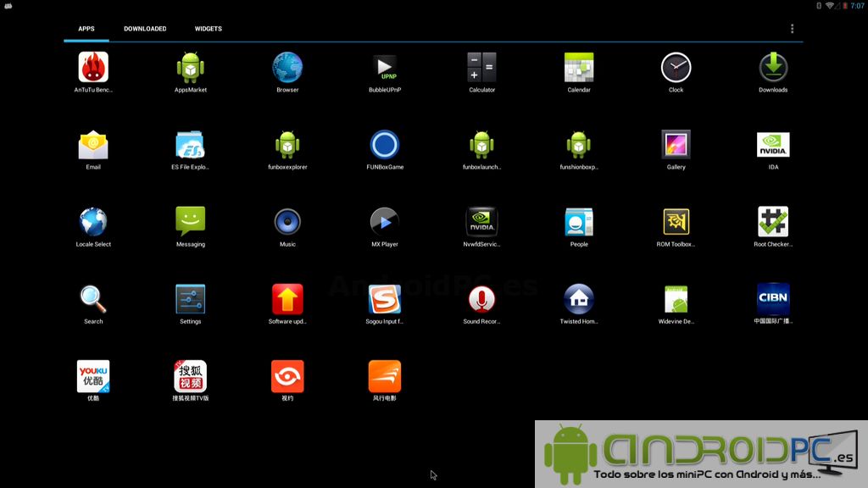Launch the BubbleUPnP app

(x=385, y=68)
